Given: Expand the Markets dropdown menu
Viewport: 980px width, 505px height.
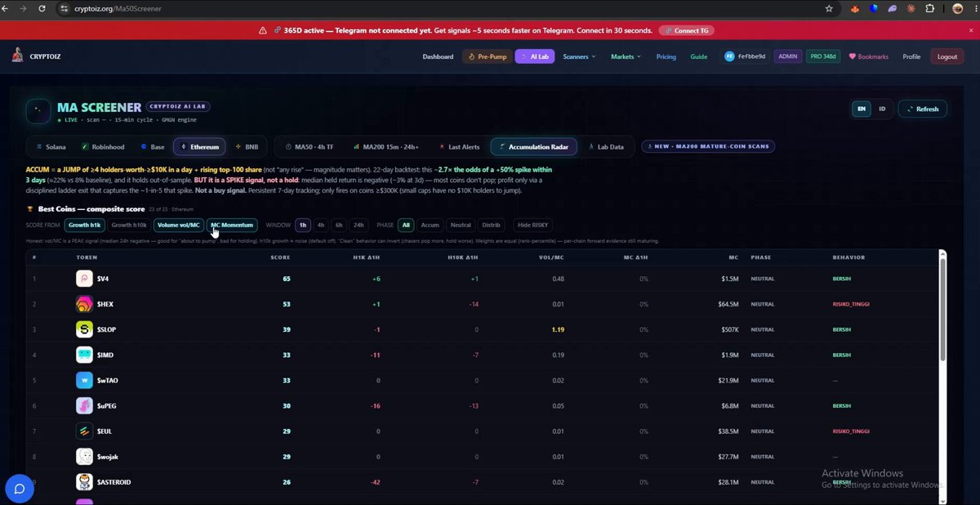Looking at the screenshot, I should 626,56.
